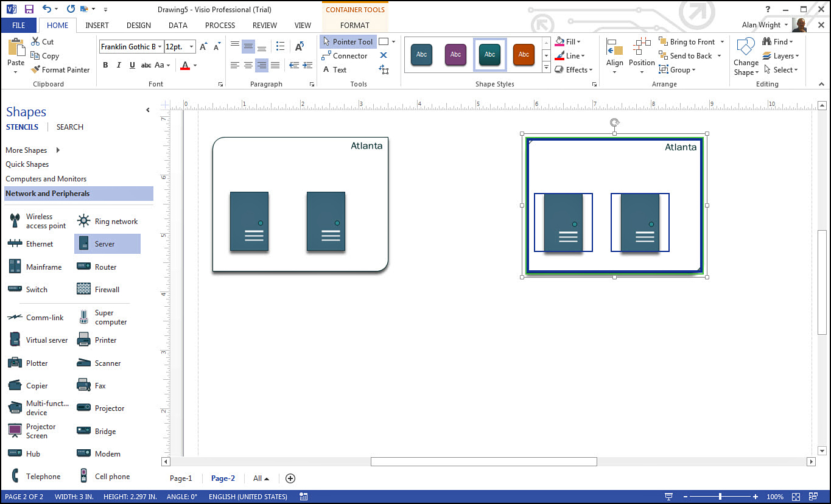Open the Container Tools FORMAT tab
This screenshot has height=504, width=831.
[355, 26]
